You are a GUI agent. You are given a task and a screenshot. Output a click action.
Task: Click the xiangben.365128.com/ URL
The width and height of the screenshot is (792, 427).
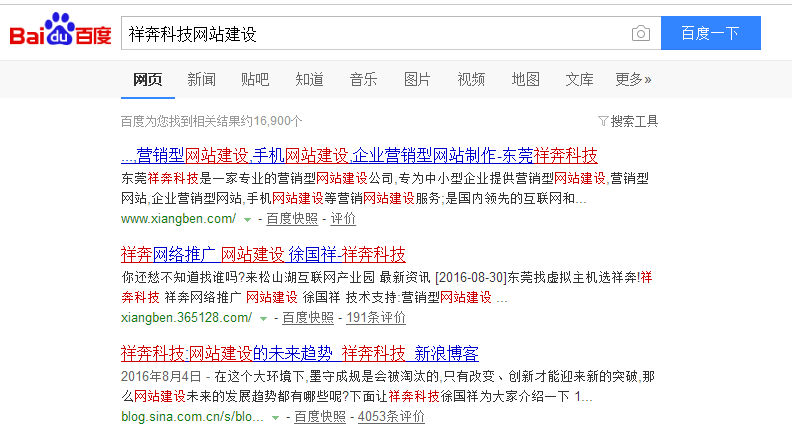186,318
